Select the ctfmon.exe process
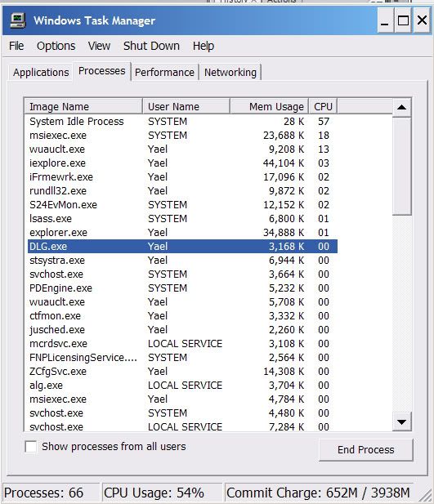Screen dimensions: 434x504 click(182, 315)
